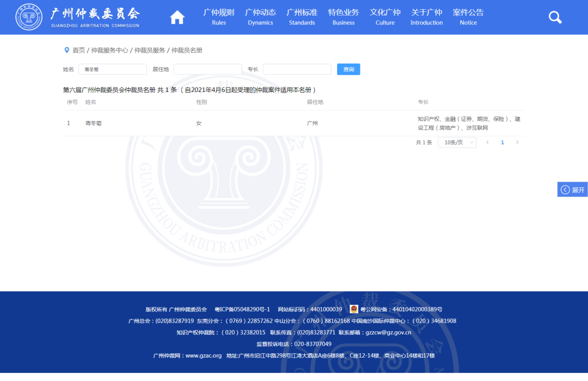Focus the 专长 specialty input field
The image size is (588, 381).
point(297,69)
